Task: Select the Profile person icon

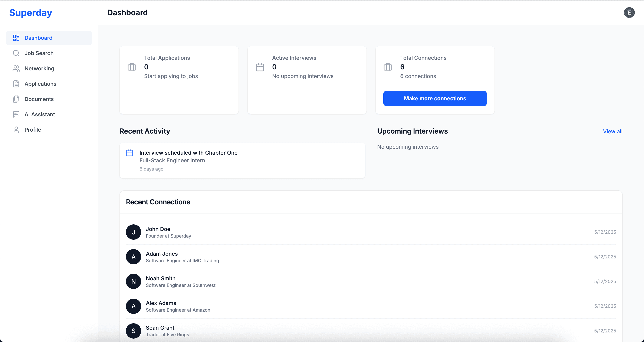Action: [x=16, y=130]
